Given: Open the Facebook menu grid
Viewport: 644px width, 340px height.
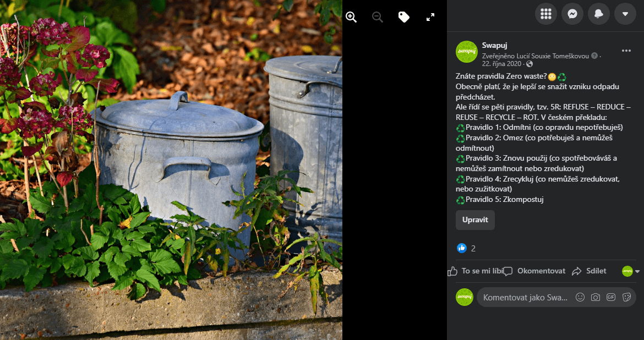Looking at the screenshot, I should [546, 14].
